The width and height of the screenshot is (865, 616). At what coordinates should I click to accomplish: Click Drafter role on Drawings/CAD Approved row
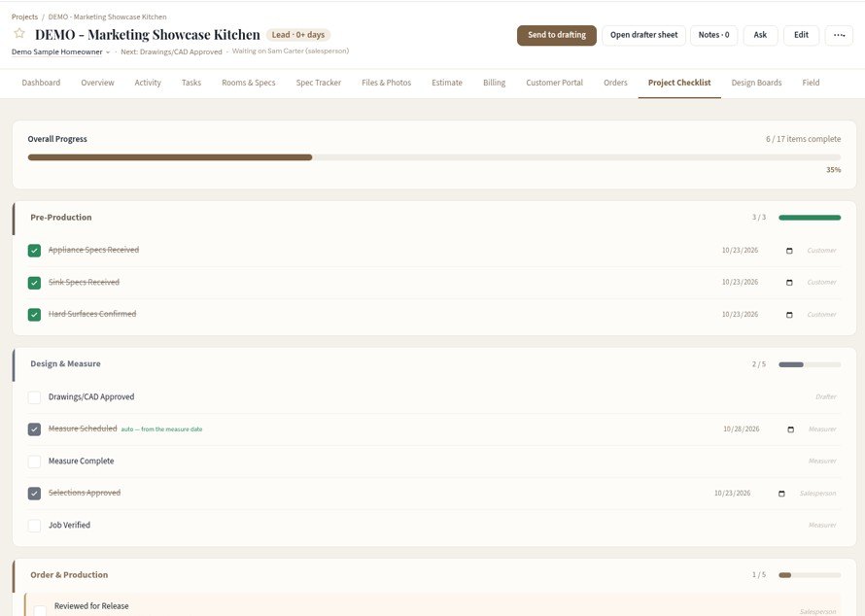(826, 397)
